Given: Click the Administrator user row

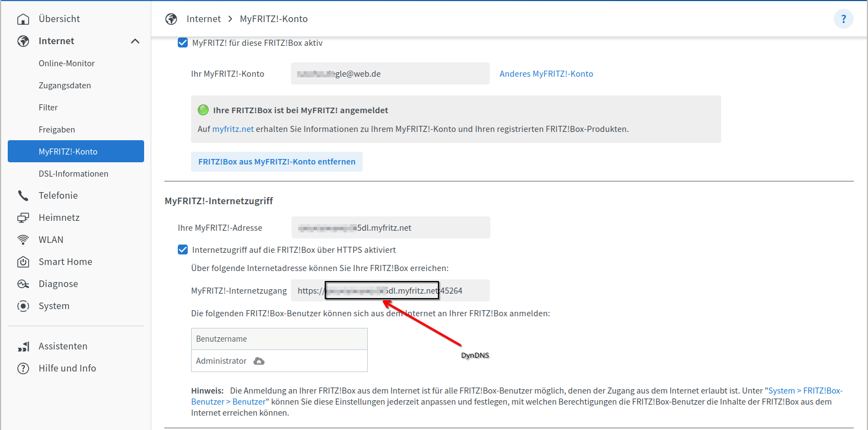Looking at the screenshot, I should [279, 361].
